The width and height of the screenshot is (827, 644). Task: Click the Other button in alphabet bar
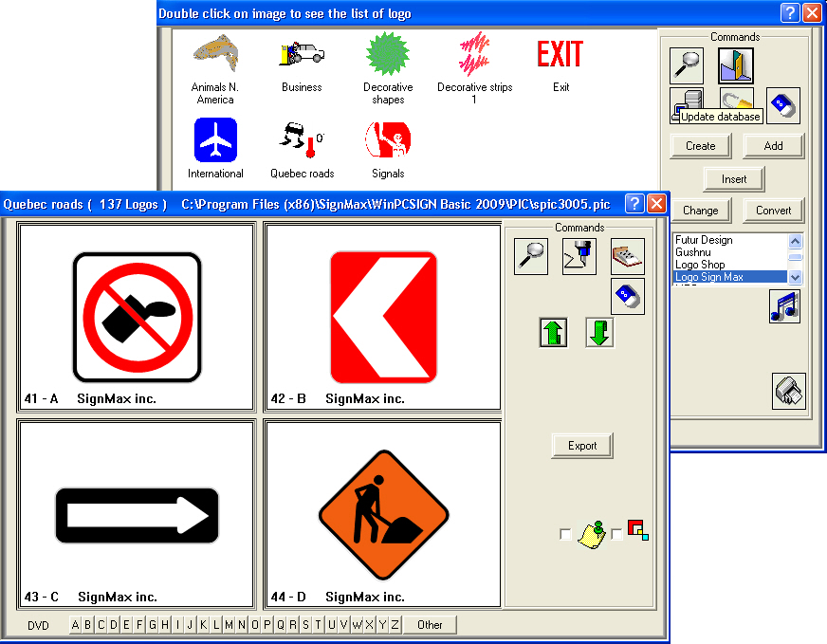[x=430, y=624]
